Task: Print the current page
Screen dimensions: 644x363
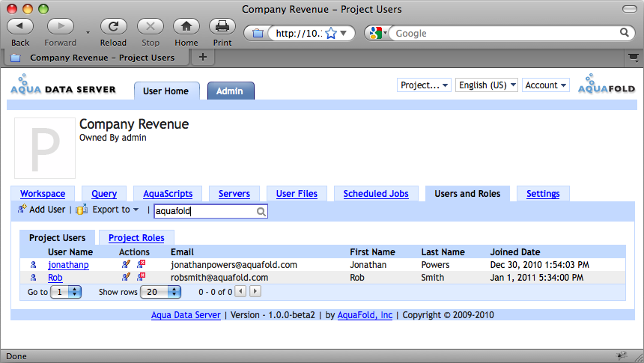Action: click(x=222, y=26)
